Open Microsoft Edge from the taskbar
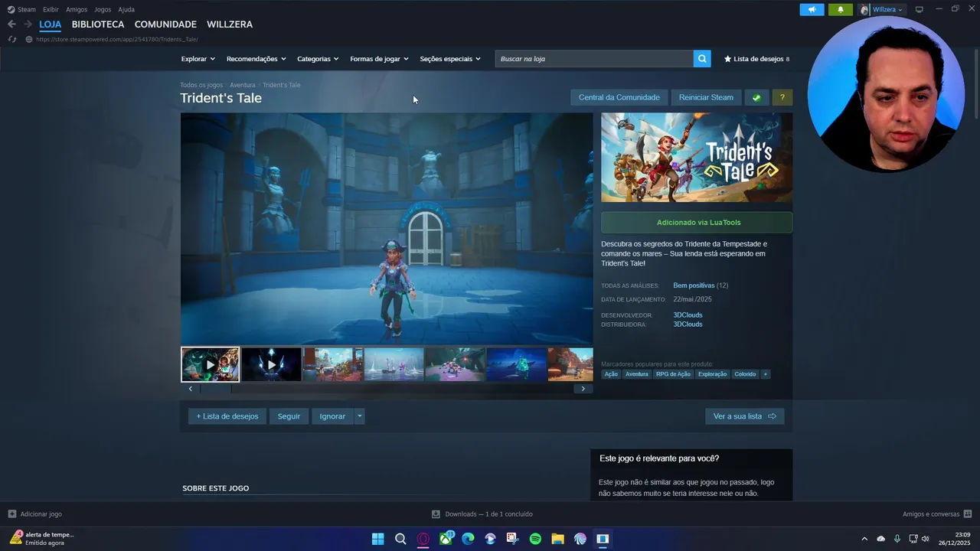The height and width of the screenshot is (551, 980). pyautogui.click(x=468, y=539)
